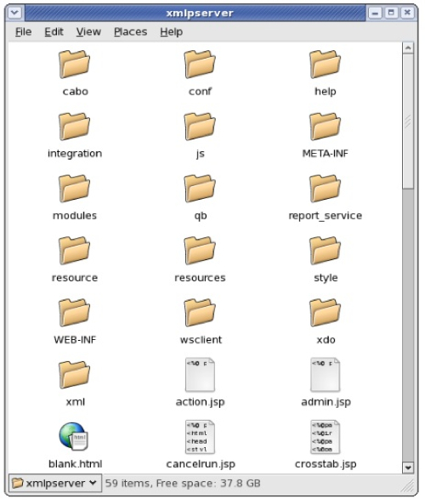Maximize the xmlpserver window
The image size is (425, 504).
391,13
